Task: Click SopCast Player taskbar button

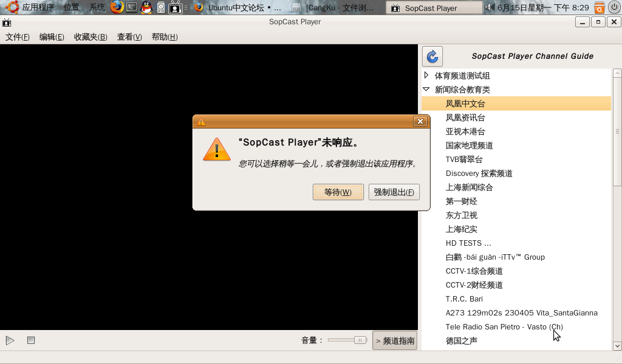Action: click(x=434, y=7)
